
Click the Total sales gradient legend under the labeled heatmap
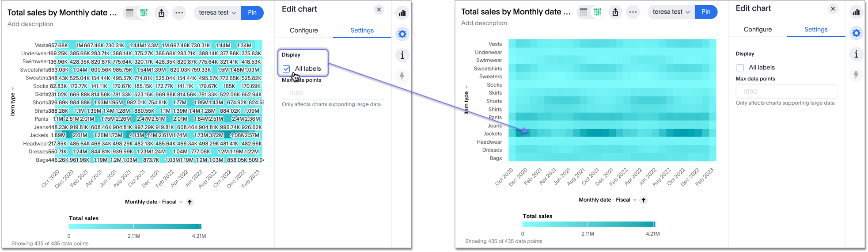[135, 226]
